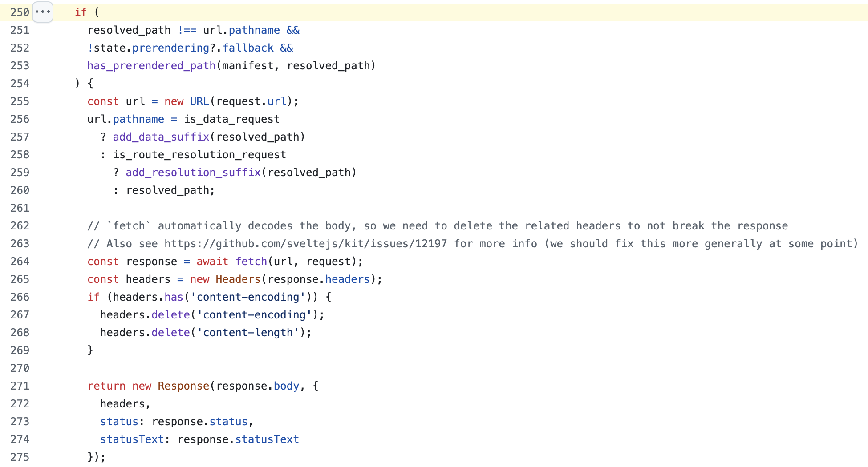
Task: Open the line 250 ellipsis actions menu
Action: point(43,12)
